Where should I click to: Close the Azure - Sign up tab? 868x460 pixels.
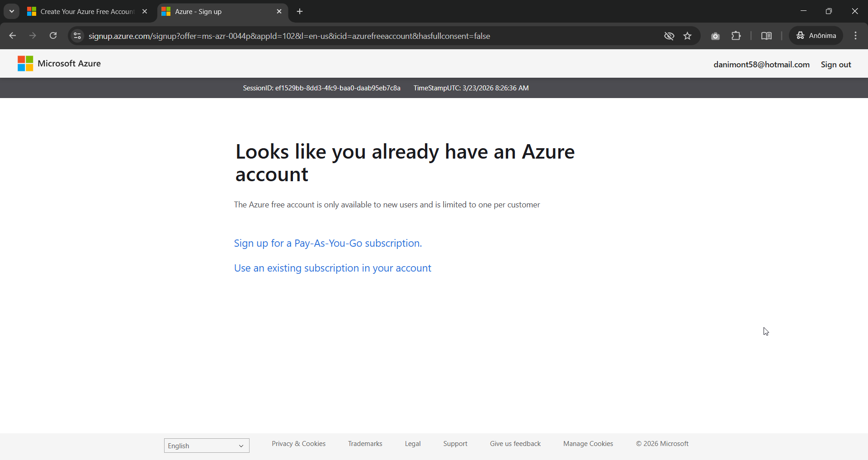tap(279, 11)
